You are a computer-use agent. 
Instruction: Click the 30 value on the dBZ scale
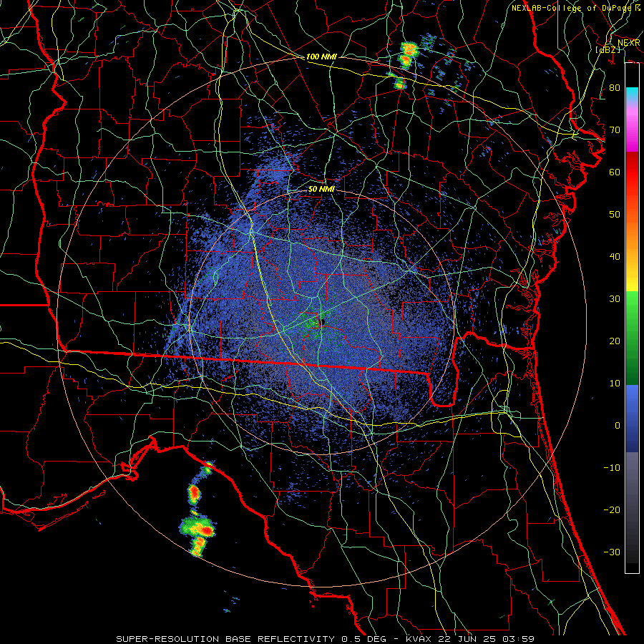[615, 299]
